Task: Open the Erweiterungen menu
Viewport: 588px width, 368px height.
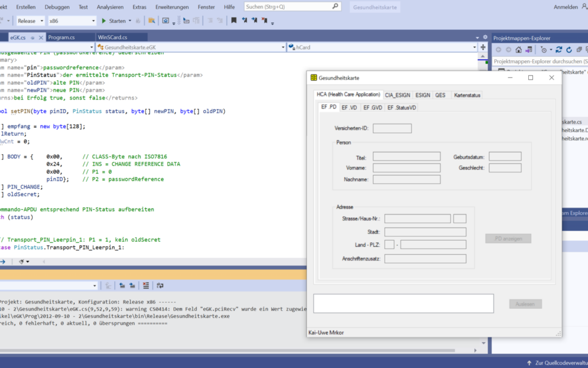Action: click(x=172, y=7)
